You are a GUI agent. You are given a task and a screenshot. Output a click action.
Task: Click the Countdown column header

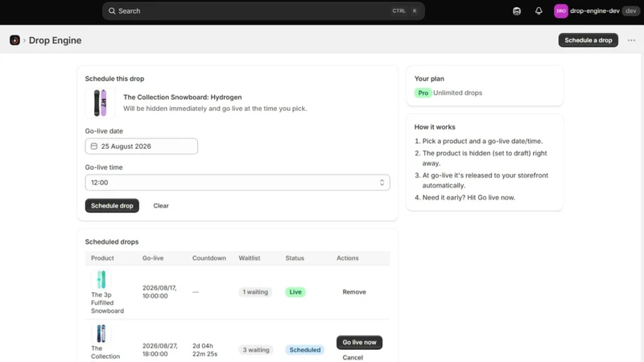click(x=209, y=258)
